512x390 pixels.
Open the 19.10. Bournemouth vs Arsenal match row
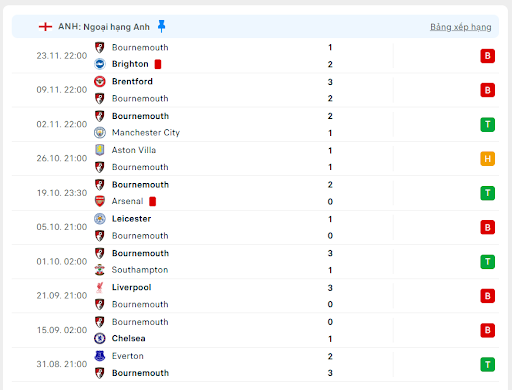click(x=255, y=193)
